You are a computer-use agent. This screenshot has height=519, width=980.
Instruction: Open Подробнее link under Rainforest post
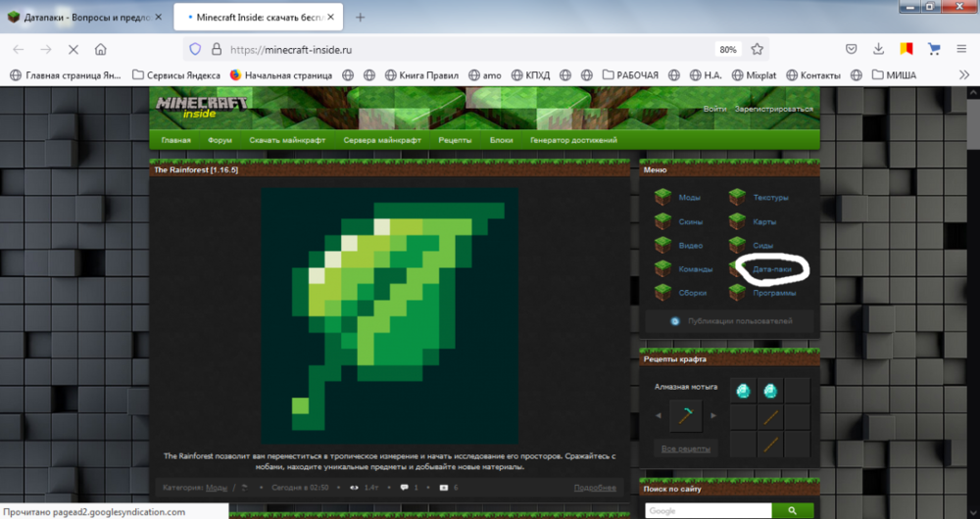pyautogui.click(x=595, y=487)
